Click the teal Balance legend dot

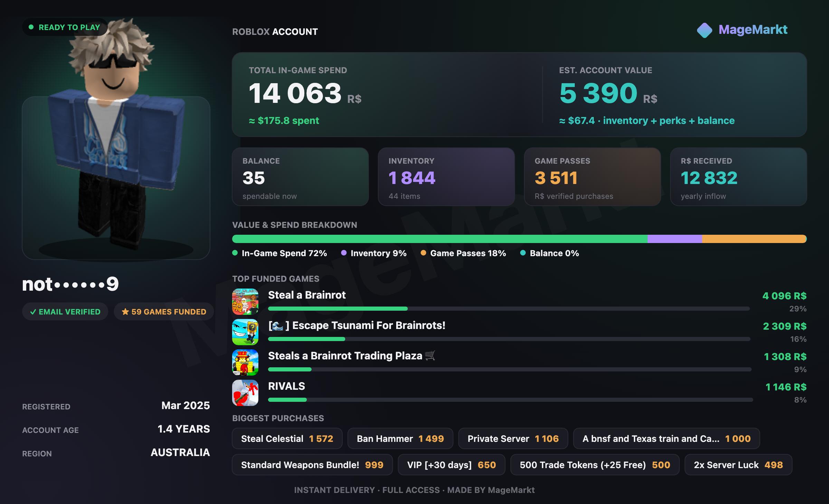click(x=523, y=253)
